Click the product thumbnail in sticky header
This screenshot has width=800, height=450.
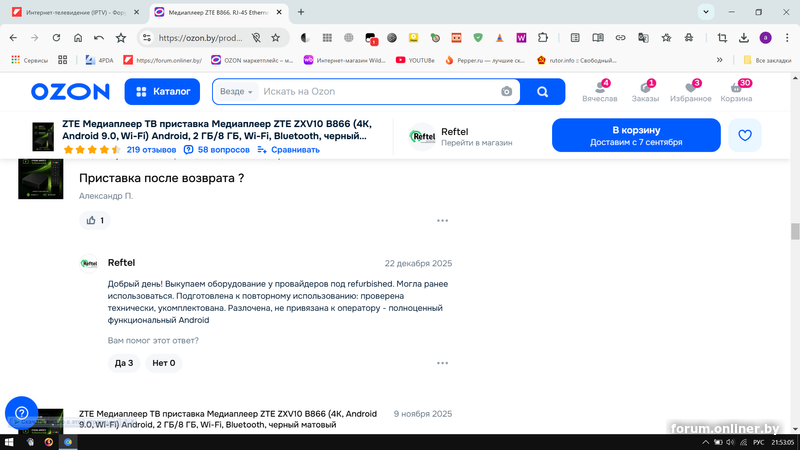[43, 137]
